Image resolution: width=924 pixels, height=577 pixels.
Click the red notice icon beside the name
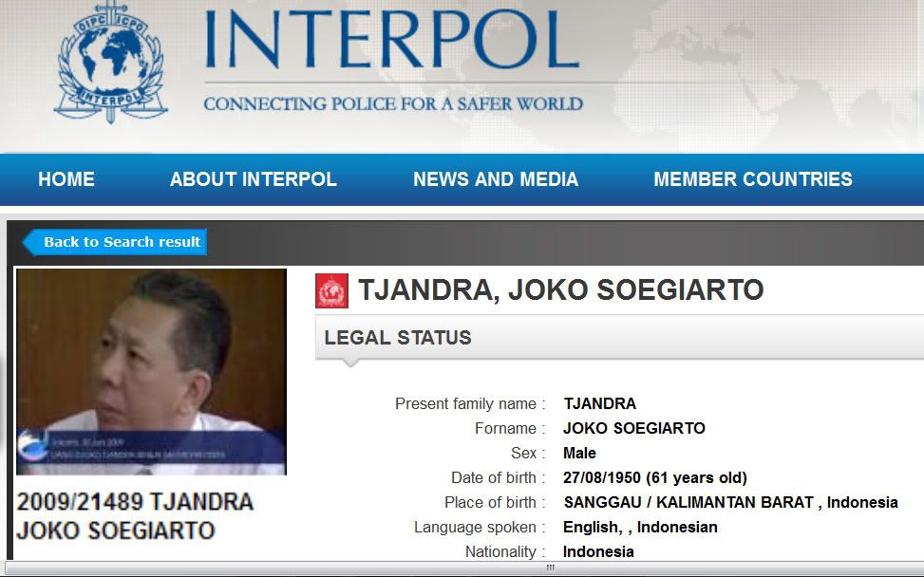pos(331,290)
